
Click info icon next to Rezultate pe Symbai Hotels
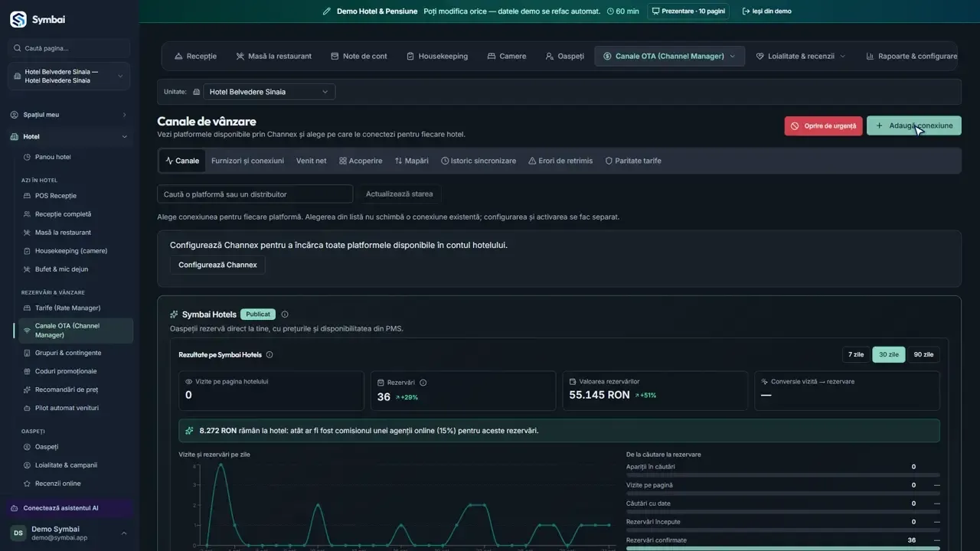269,355
